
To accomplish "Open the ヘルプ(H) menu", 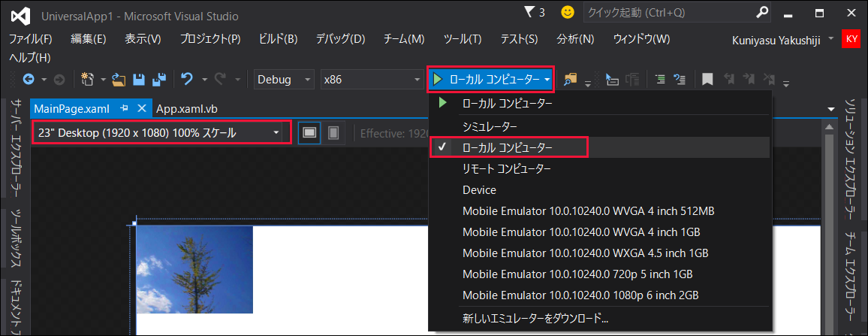I will (x=30, y=58).
